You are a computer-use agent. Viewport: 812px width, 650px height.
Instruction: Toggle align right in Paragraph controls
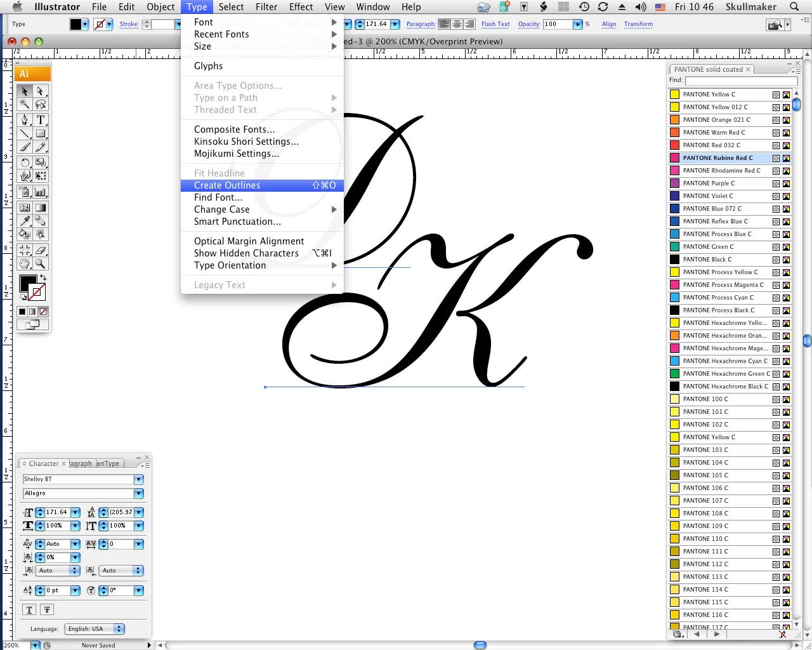tap(469, 24)
